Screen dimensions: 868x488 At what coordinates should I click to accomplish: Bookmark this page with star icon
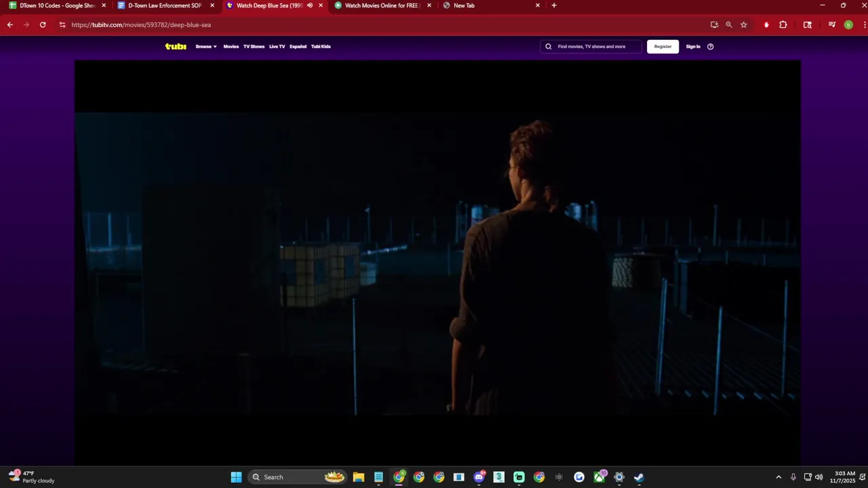click(744, 24)
